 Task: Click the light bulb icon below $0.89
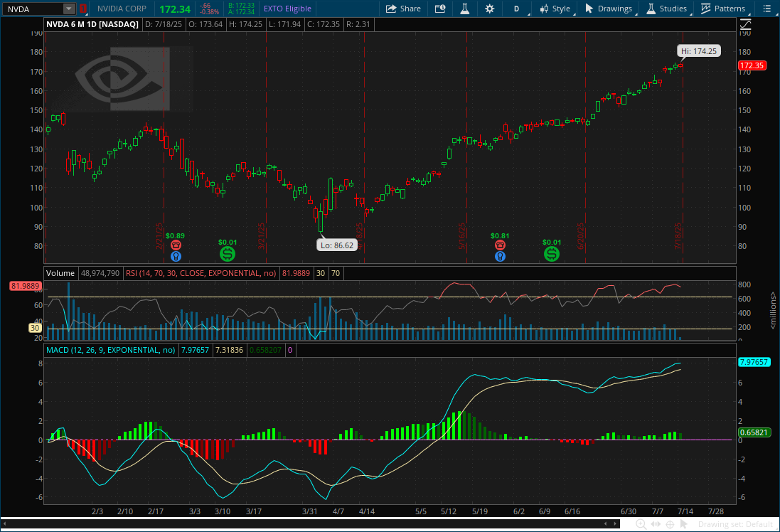click(176, 257)
